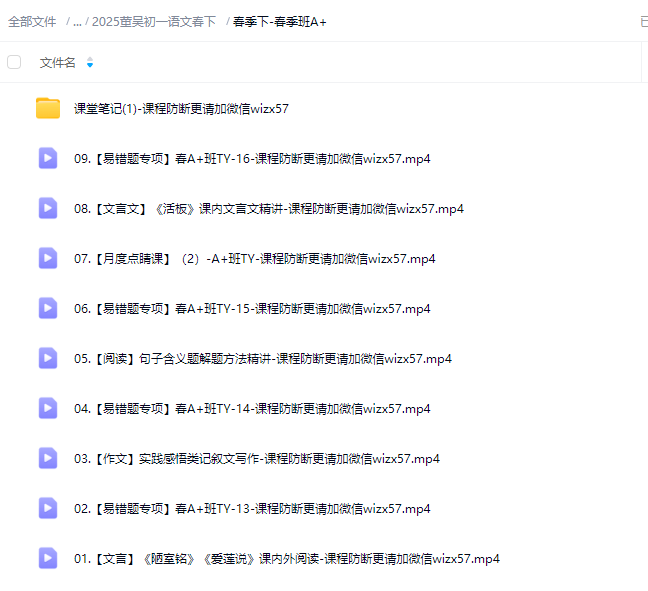Click video icon for 04.【易错题专项】TY-14
This screenshot has height=591, width=648.
(48, 408)
